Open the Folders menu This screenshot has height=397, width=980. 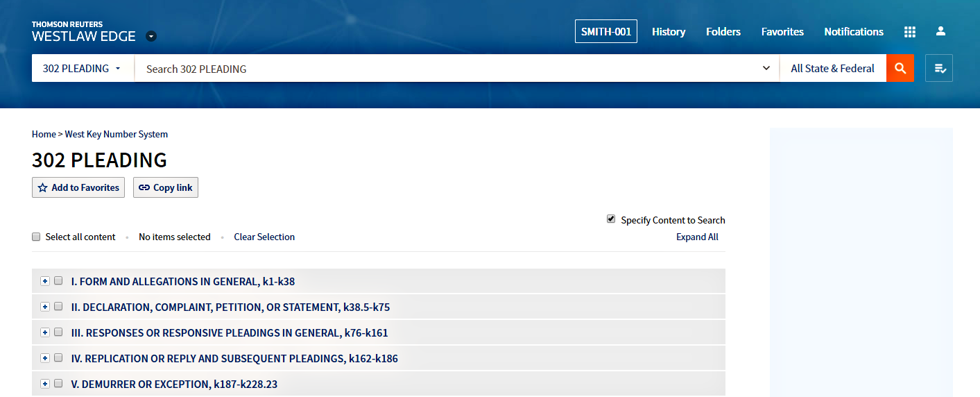click(723, 32)
